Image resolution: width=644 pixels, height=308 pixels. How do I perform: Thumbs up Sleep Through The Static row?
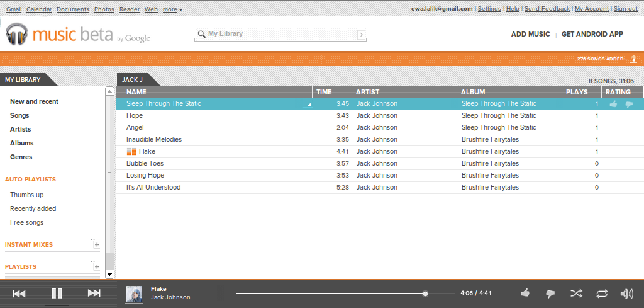[614, 104]
